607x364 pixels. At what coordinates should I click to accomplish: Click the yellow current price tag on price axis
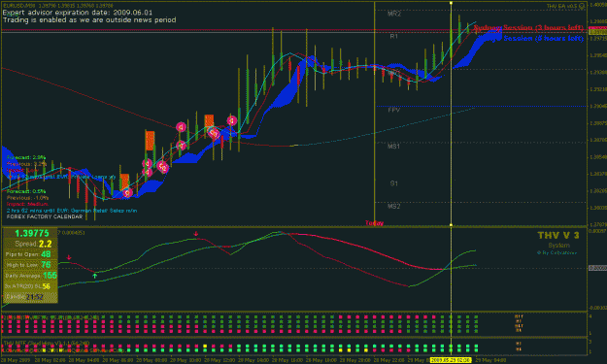coord(597,33)
